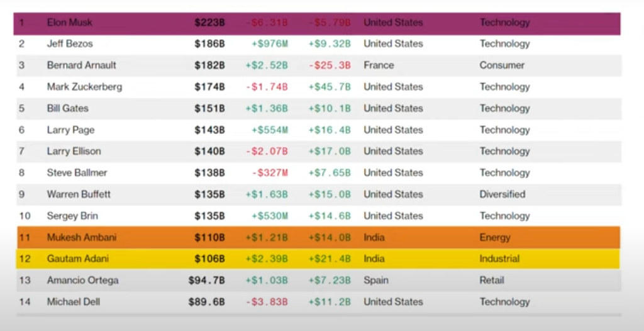Open the Warren Buffett entry
This screenshot has height=331, width=644.
pyautogui.click(x=79, y=194)
